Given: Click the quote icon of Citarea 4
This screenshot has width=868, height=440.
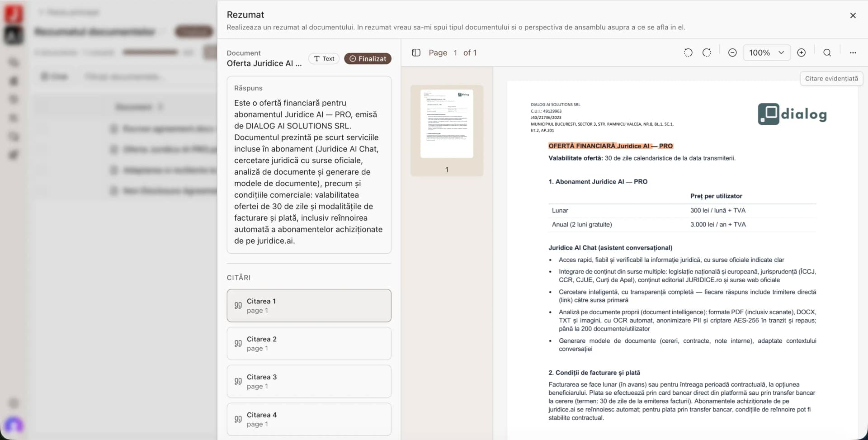Looking at the screenshot, I should click(x=238, y=420).
